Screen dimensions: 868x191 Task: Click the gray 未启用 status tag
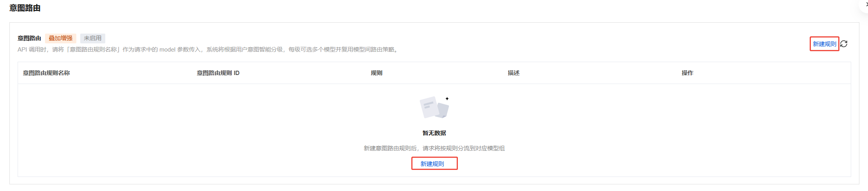click(x=93, y=38)
